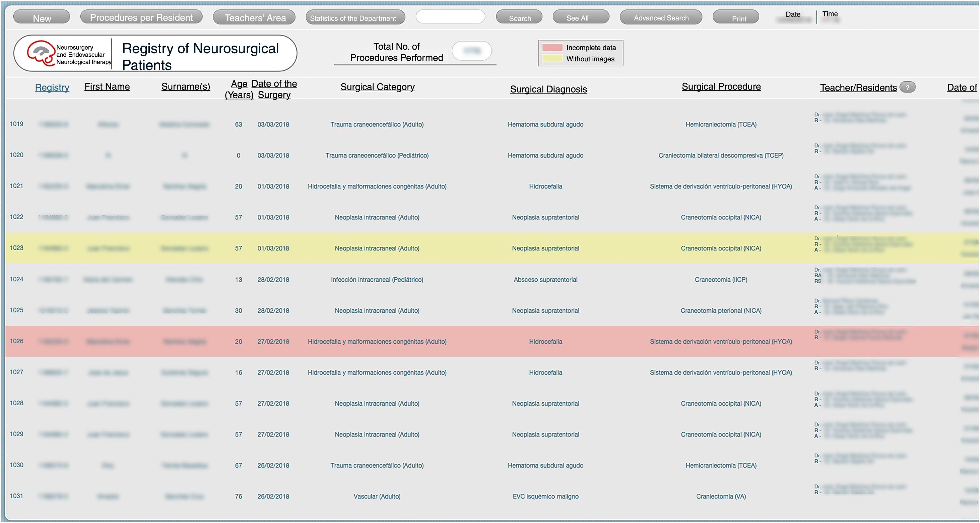This screenshot has height=523, width=980.
Task: Open Procedures per Resident
Action: coord(141,17)
